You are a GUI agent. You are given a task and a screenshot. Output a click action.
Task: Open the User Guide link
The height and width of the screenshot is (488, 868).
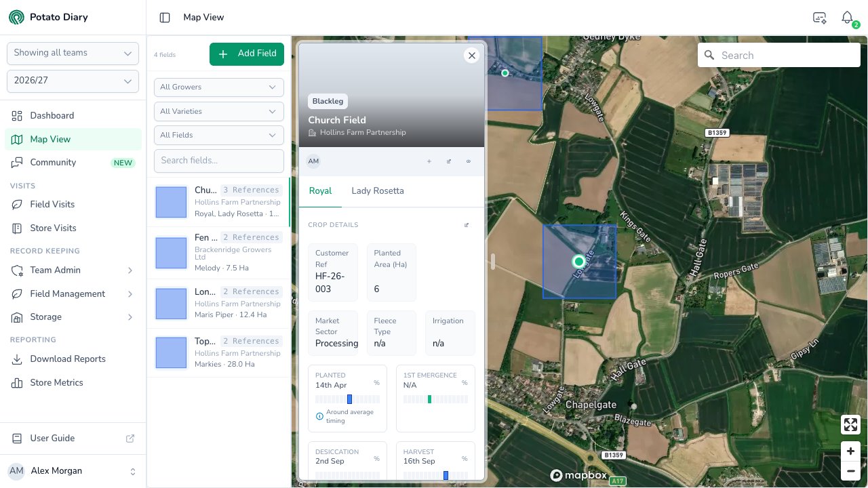tap(73, 439)
